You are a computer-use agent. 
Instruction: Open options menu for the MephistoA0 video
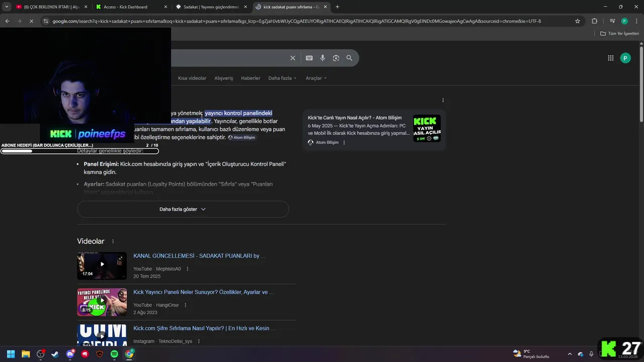tap(188, 269)
